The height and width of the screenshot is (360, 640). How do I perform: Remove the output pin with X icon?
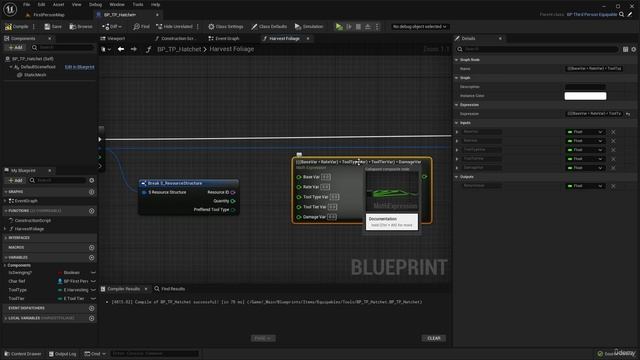pos(613,186)
